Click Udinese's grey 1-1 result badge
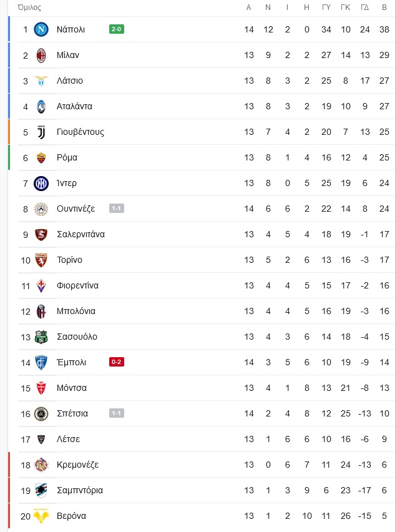The width and height of the screenshot is (395, 532). [117, 209]
